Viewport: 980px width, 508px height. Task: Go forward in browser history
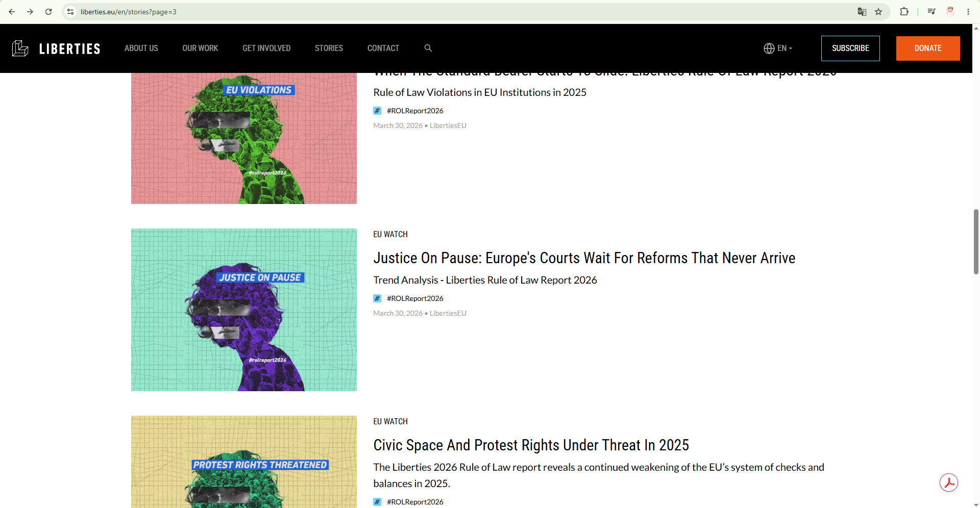(30, 12)
